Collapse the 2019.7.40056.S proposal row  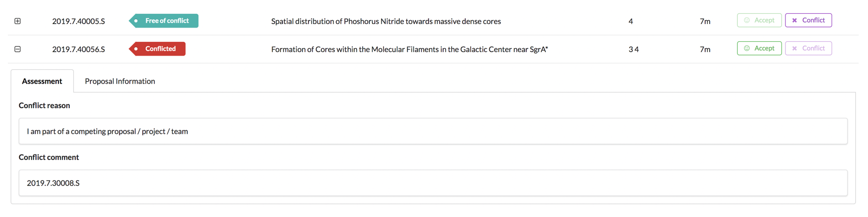[x=18, y=49]
